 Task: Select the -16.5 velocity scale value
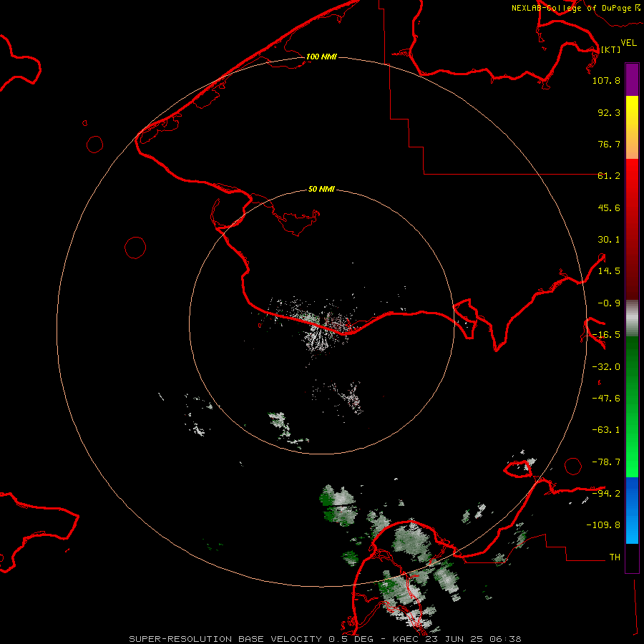[x=606, y=335]
